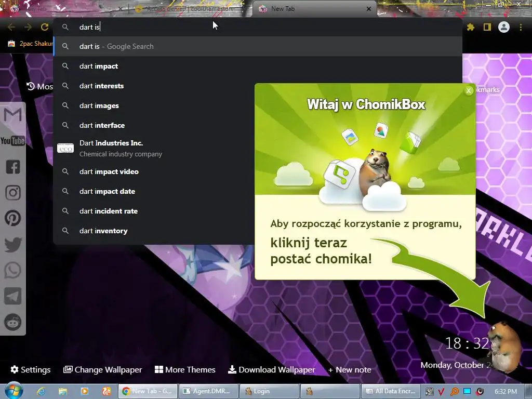
Task: Switch to the Agent.DMR taskbar window
Action: click(x=208, y=391)
